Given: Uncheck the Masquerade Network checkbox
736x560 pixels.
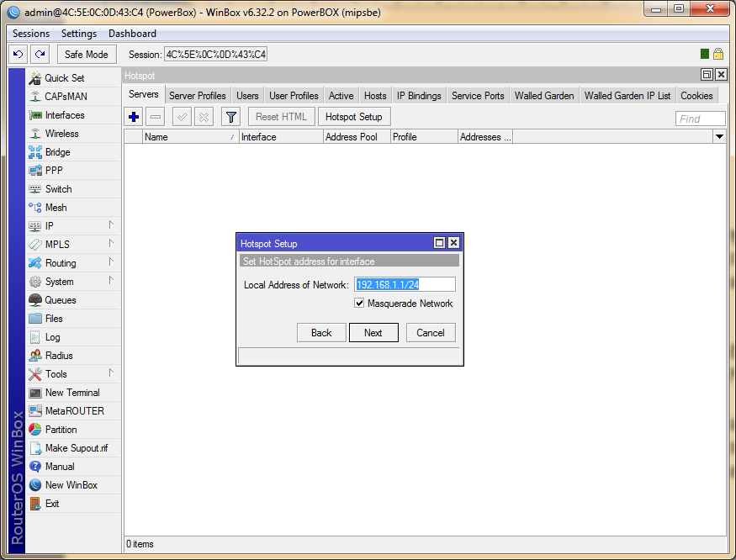Looking at the screenshot, I should coord(359,304).
